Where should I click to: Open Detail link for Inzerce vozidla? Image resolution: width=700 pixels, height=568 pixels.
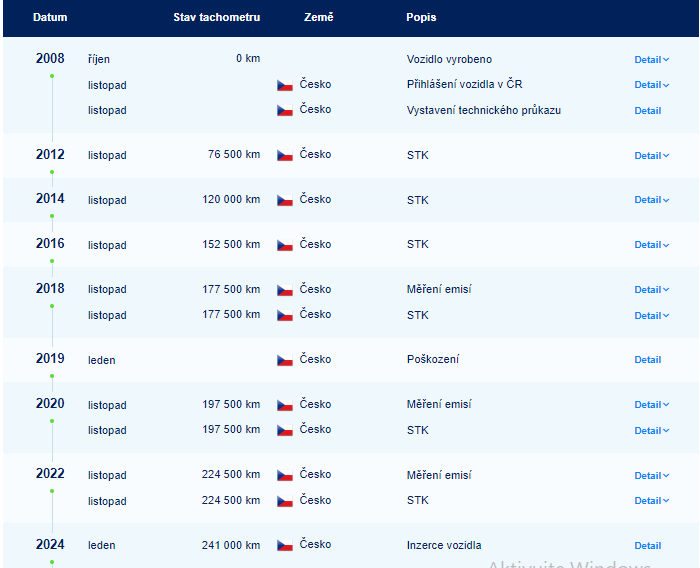point(648,545)
